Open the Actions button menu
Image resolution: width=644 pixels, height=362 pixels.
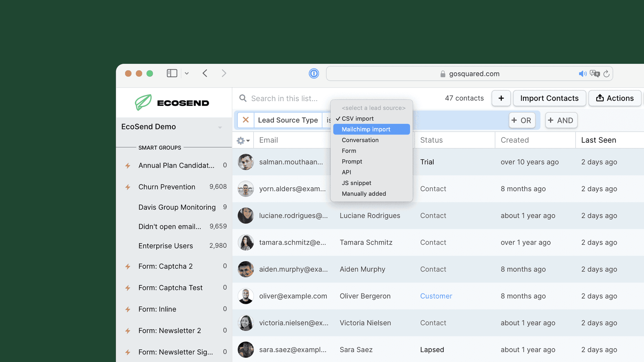pyautogui.click(x=615, y=98)
